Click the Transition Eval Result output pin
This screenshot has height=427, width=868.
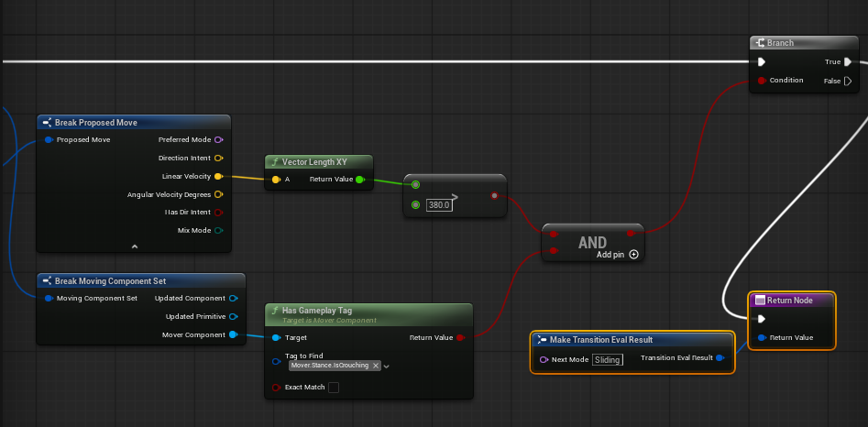coord(720,358)
